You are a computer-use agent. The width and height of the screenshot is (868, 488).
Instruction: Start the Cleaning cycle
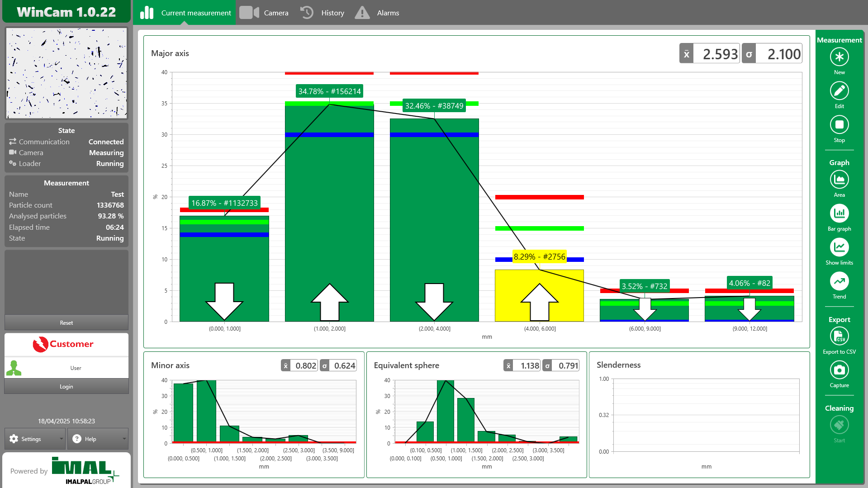click(x=839, y=426)
